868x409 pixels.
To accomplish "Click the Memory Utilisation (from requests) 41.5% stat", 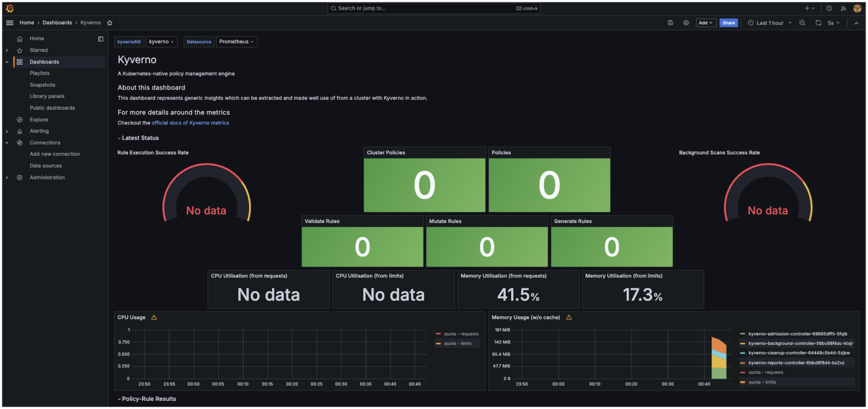I will [518, 295].
